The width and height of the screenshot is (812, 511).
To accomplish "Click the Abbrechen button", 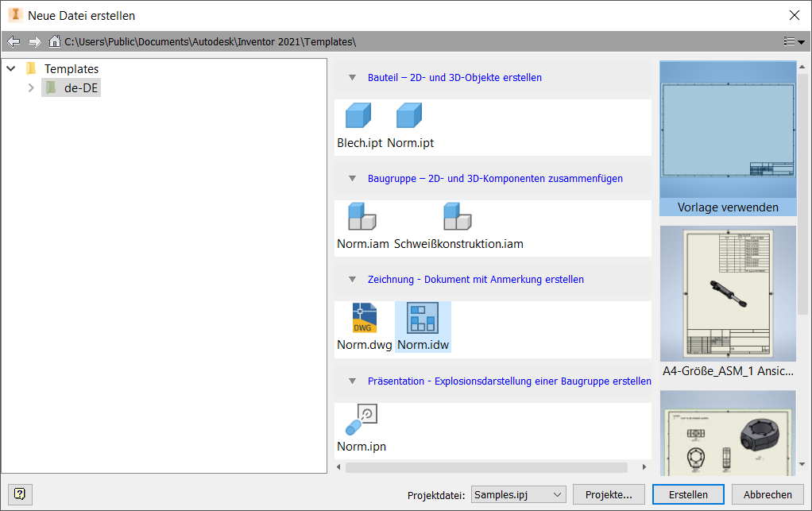I will pyautogui.click(x=768, y=494).
